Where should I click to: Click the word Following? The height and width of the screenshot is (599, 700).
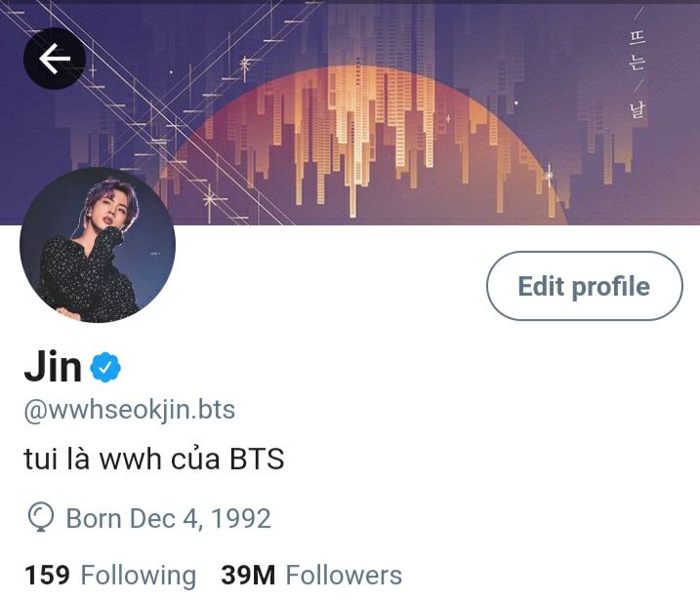tap(139, 576)
